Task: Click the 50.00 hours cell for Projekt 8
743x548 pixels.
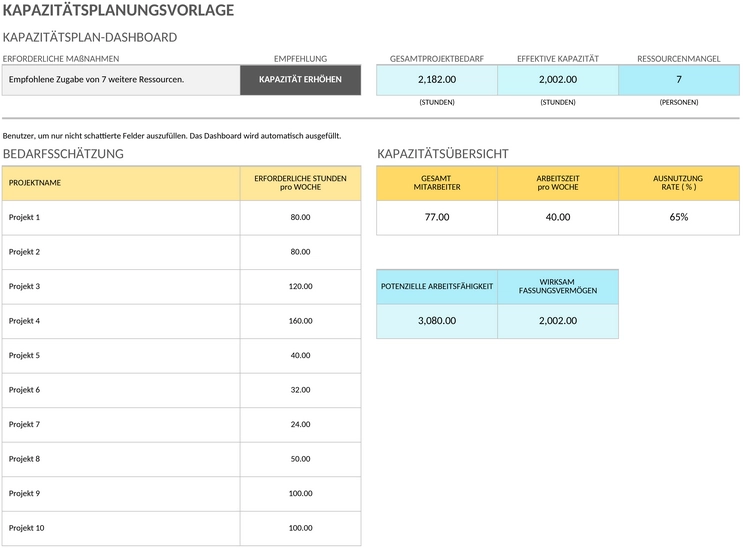Action: tap(300, 459)
